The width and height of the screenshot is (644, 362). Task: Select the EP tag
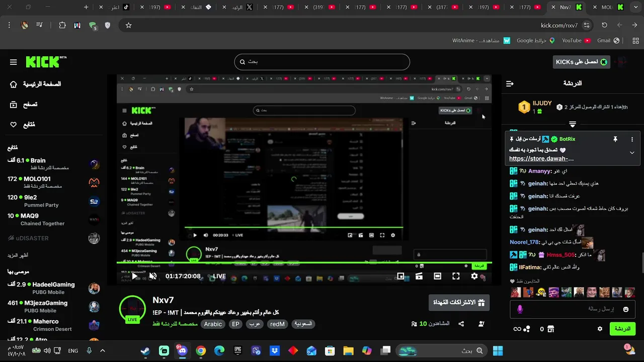(235, 324)
